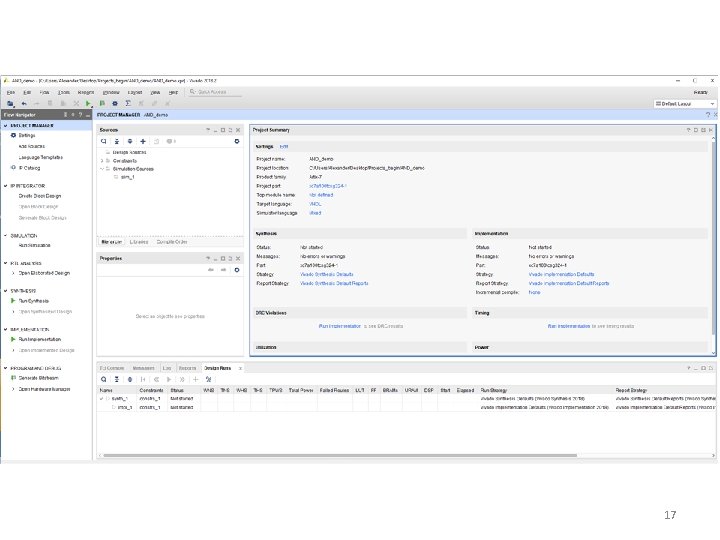720x540 pixels.
Task: Expand Open Elaborated Design chevron
Action: point(13,273)
